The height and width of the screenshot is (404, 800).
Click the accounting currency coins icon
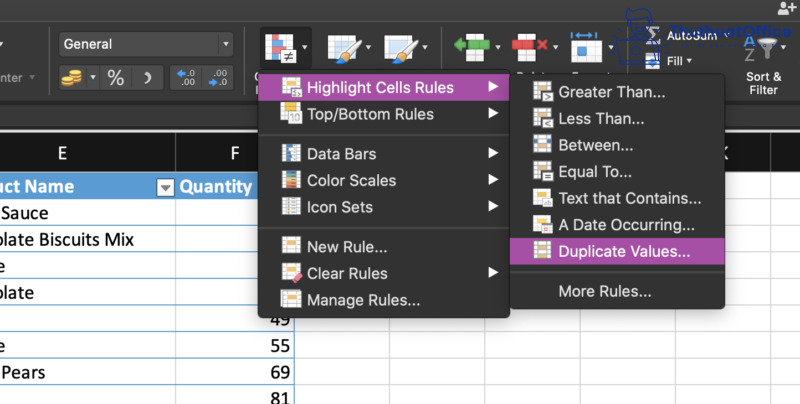pyautogui.click(x=72, y=78)
